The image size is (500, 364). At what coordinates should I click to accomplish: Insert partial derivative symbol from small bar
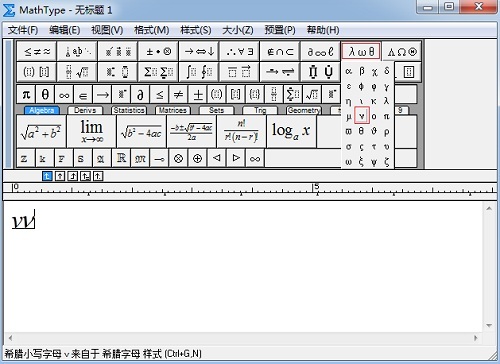(140, 95)
